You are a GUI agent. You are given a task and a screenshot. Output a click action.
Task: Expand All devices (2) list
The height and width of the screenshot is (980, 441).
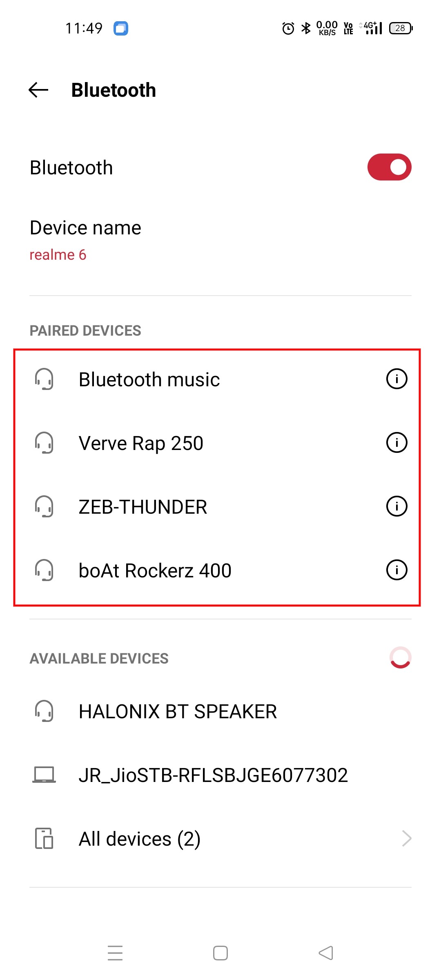pyautogui.click(x=139, y=838)
